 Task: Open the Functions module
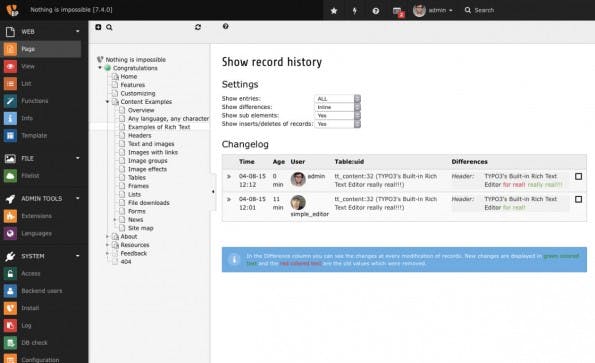coord(41,101)
